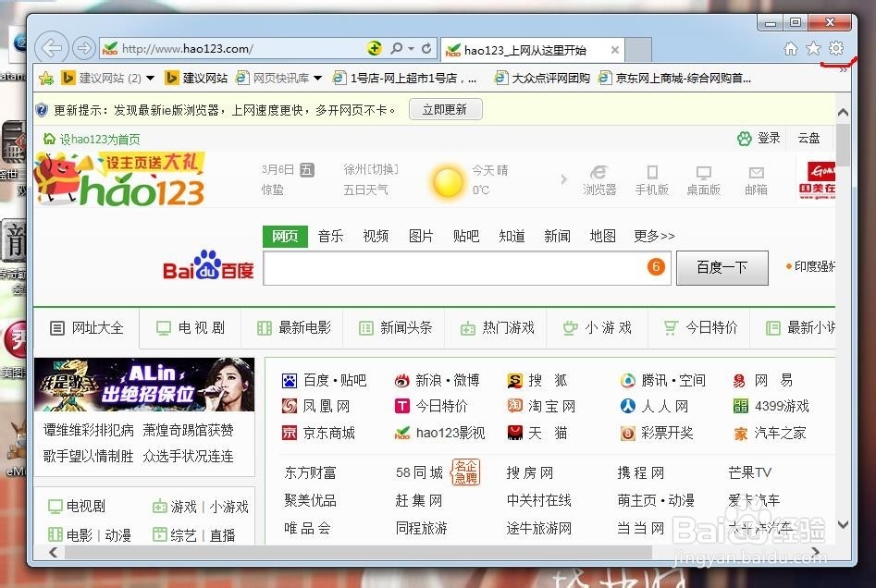This screenshot has height=588, width=876.
Task: Open the 邮箱 mail icon
Action: coord(756,180)
